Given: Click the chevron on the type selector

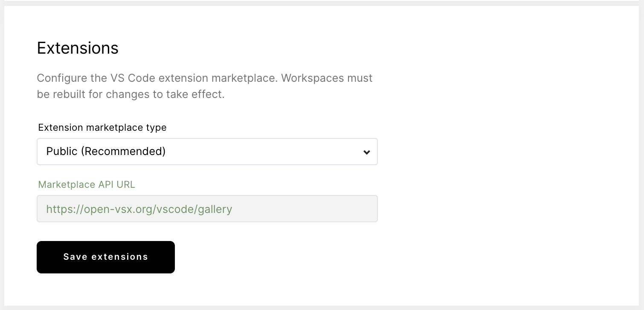Looking at the screenshot, I should [367, 152].
